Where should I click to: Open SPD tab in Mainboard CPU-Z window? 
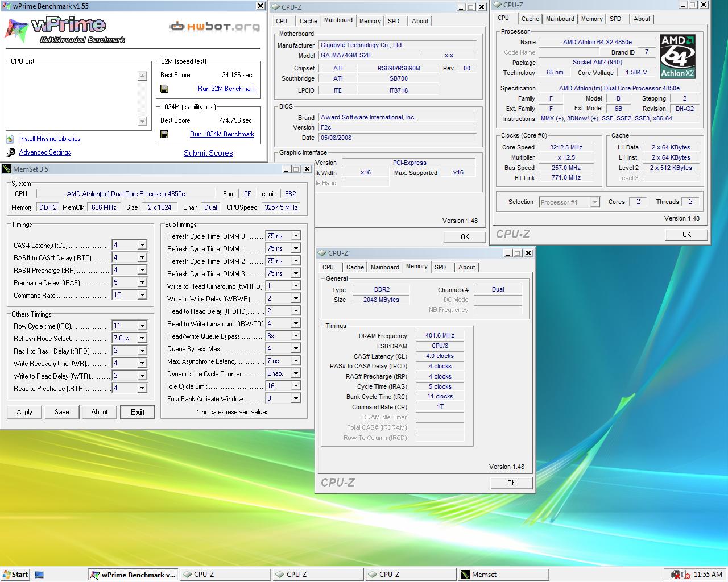394,21
